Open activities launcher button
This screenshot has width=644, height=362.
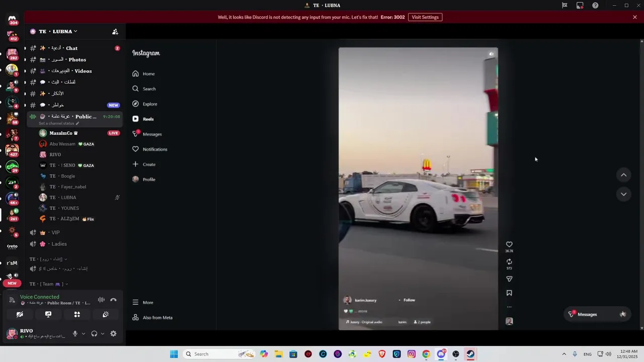tap(77, 314)
